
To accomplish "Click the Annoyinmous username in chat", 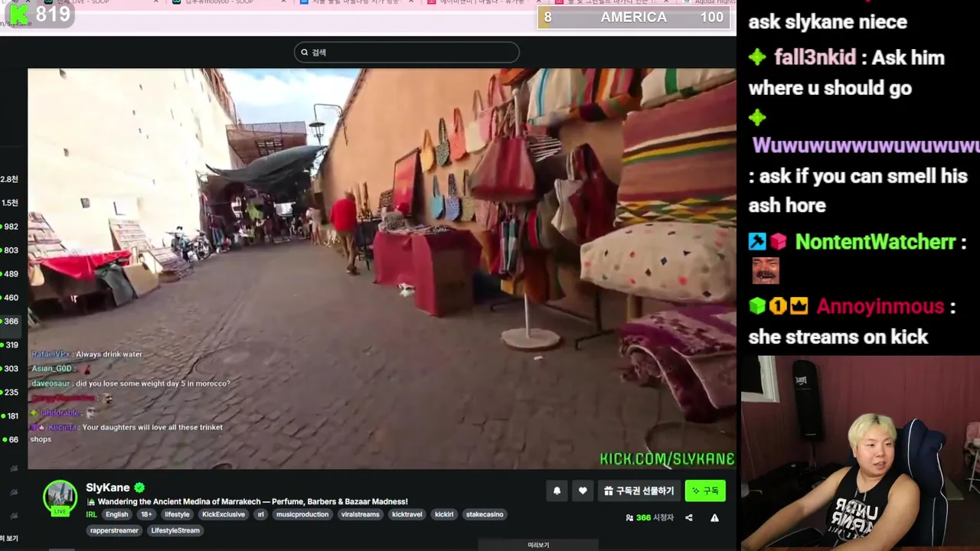I will (x=880, y=306).
